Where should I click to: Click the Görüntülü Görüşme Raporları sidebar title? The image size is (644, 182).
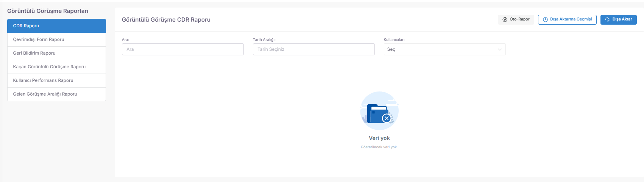48,11
